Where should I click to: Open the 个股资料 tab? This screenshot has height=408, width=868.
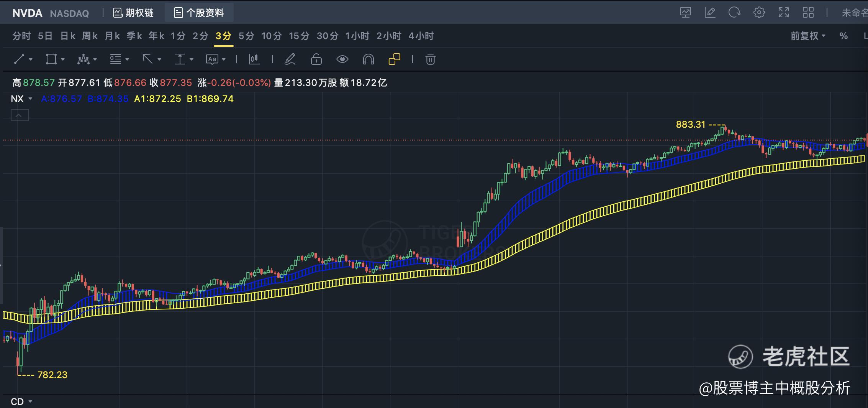tap(199, 13)
